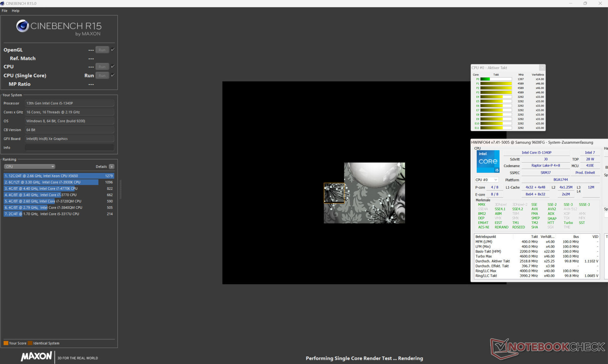
Task: Click the Raptor Lake-P 4+8 codename field
Action: click(545, 166)
